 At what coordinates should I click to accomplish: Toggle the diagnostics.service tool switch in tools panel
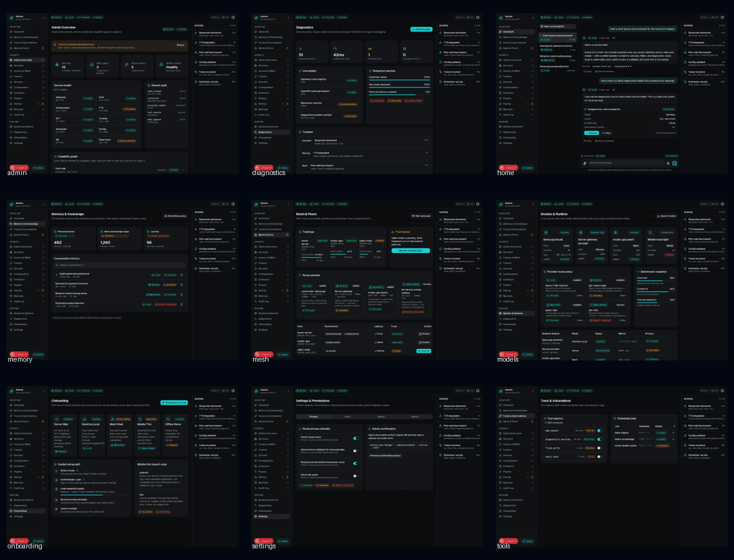point(599,439)
